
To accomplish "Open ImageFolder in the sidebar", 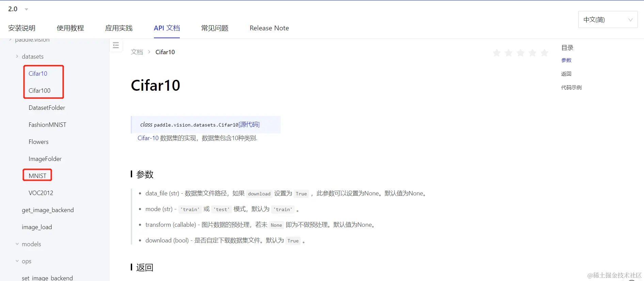I will [45, 159].
